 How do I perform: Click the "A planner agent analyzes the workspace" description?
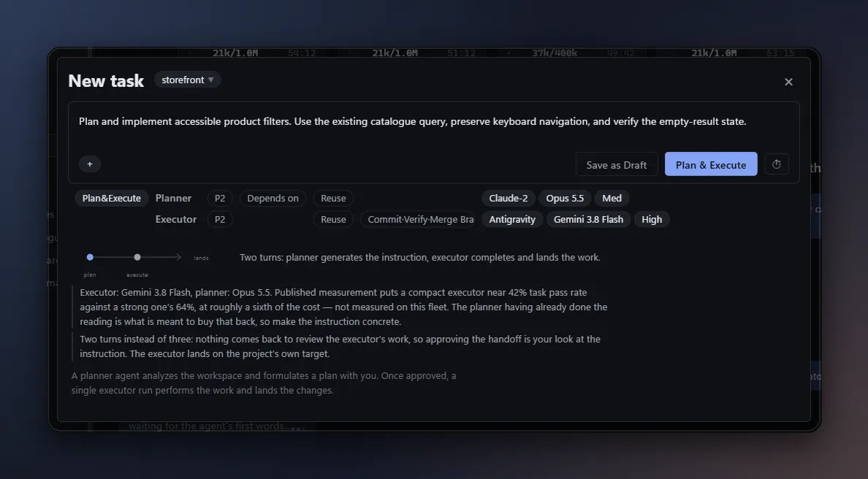(264, 383)
